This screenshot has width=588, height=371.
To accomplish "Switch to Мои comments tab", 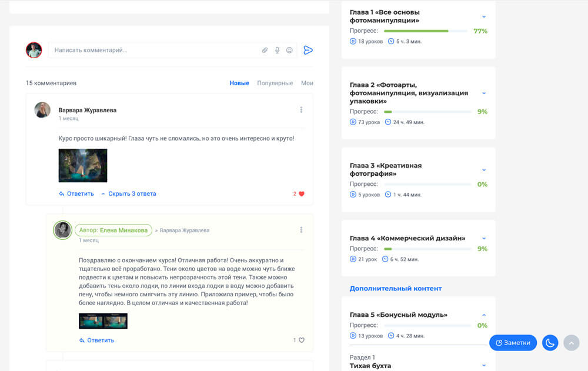I will [307, 83].
